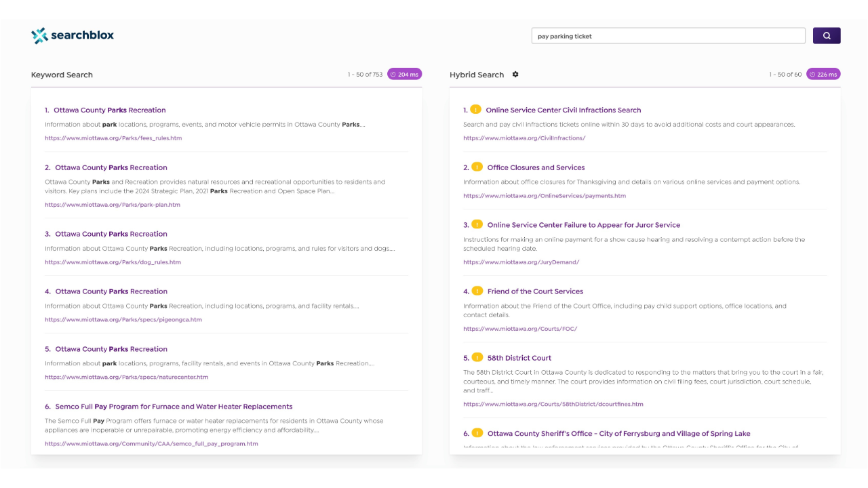Viewport: 868px width, 488px height.
Task: Click yellow badge beside Office Closures and Services
Action: [477, 167]
